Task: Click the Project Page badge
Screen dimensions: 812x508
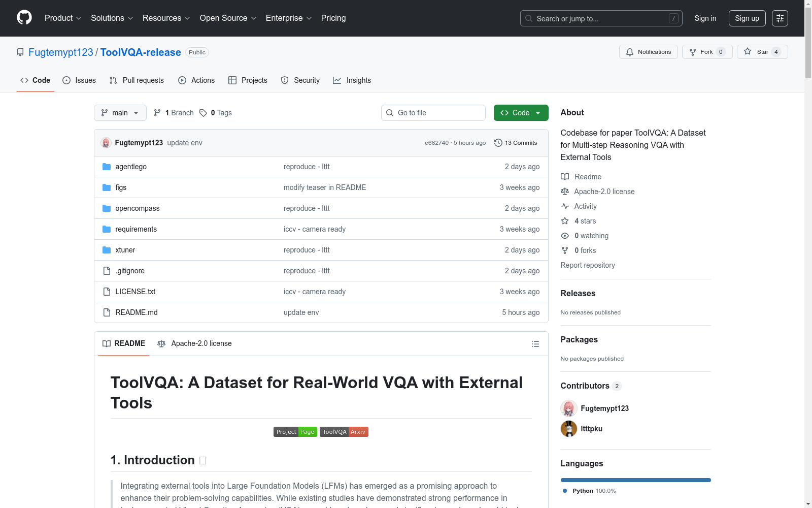Action: coord(295,432)
